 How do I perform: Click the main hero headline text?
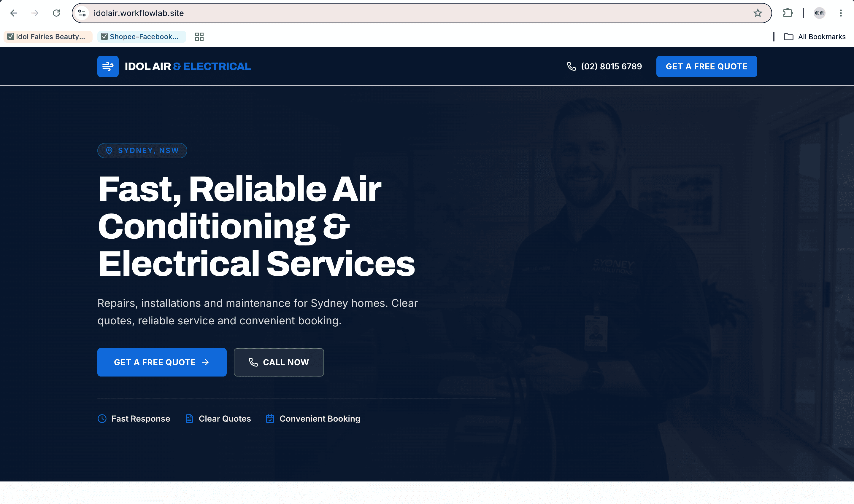256,226
